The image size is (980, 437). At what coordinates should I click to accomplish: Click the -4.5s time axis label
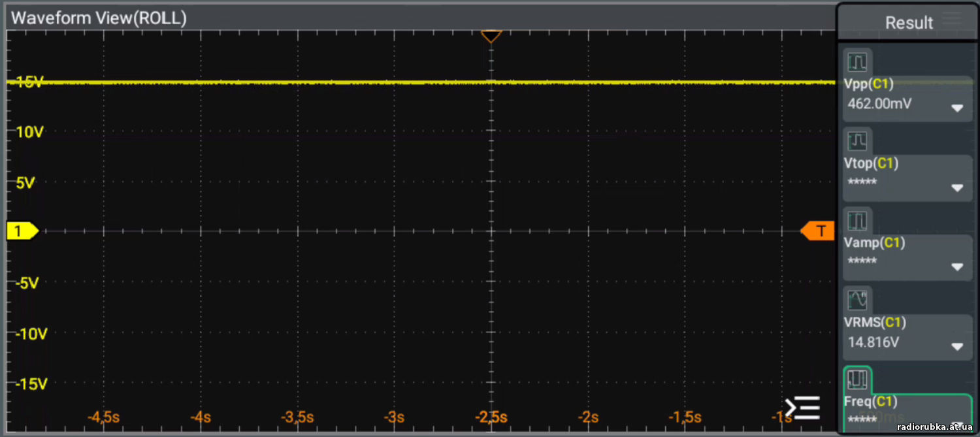click(x=104, y=417)
